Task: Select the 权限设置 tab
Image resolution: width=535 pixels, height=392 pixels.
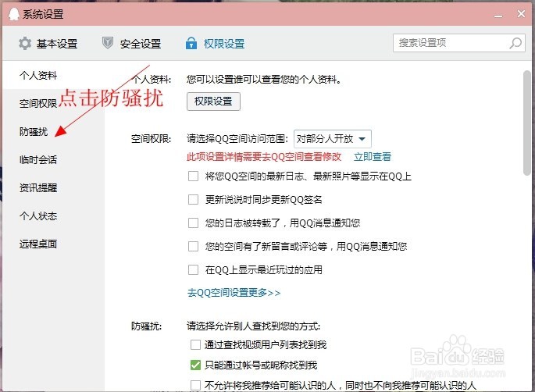Action: (x=216, y=44)
